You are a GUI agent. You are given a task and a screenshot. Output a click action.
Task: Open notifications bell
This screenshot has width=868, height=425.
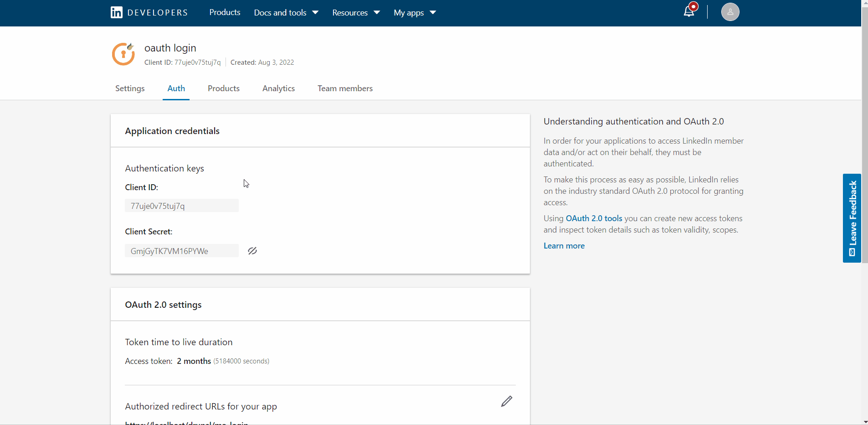tap(689, 10)
